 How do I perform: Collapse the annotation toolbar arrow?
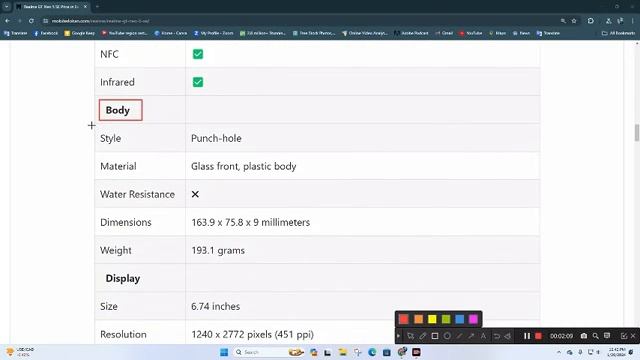(398, 336)
